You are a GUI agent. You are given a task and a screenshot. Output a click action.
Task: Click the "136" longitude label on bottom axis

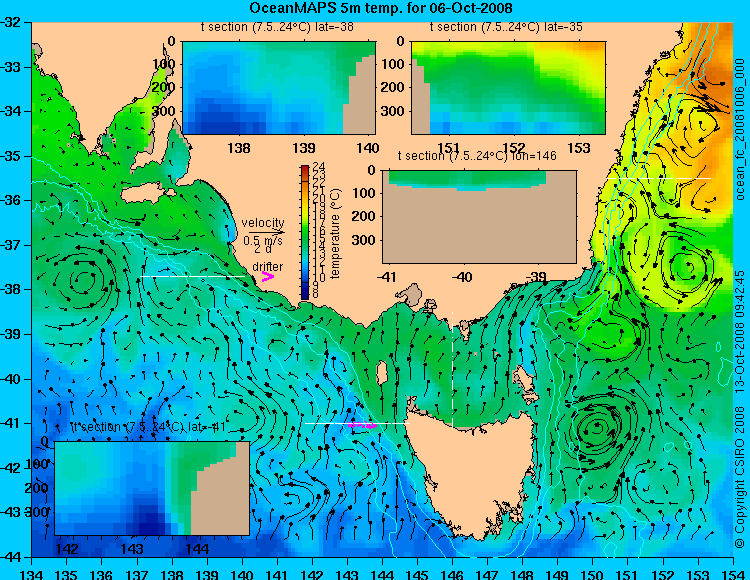(x=101, y=574)
